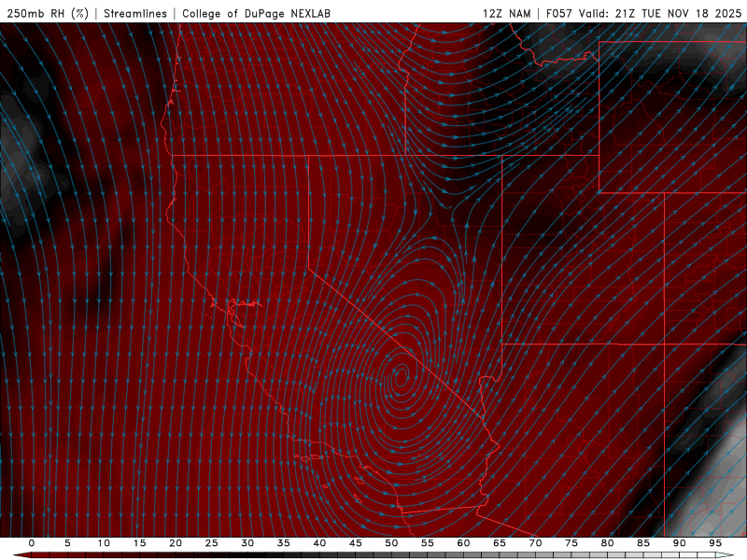Click the color bar value "30"
The image size is (747, 560).
pos(247,543)
